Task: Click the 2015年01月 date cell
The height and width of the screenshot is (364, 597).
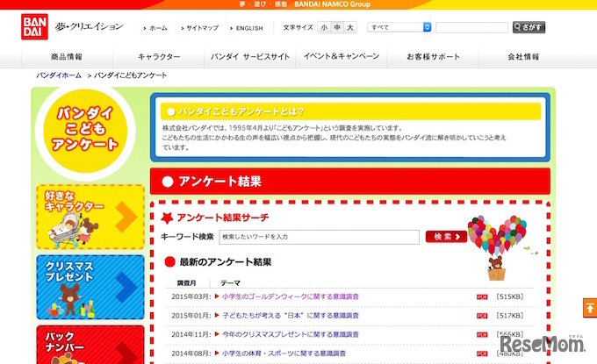Action: [x=191, y=316]
